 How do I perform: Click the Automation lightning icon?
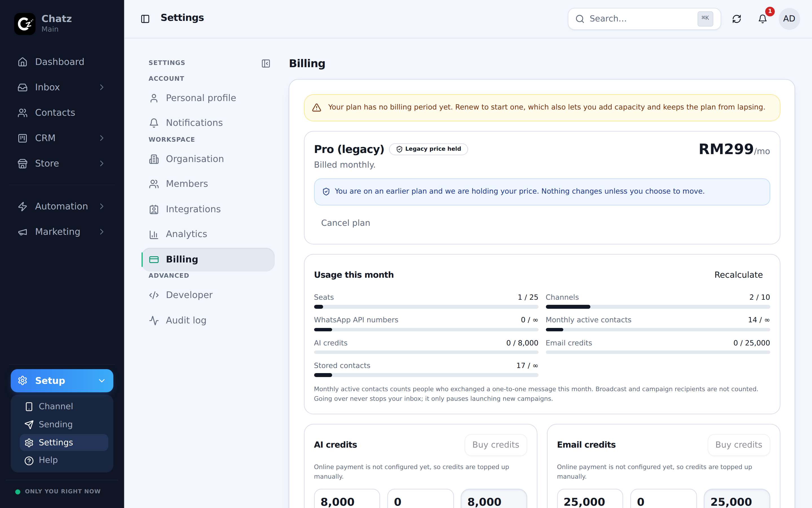[x=23, y=206]
